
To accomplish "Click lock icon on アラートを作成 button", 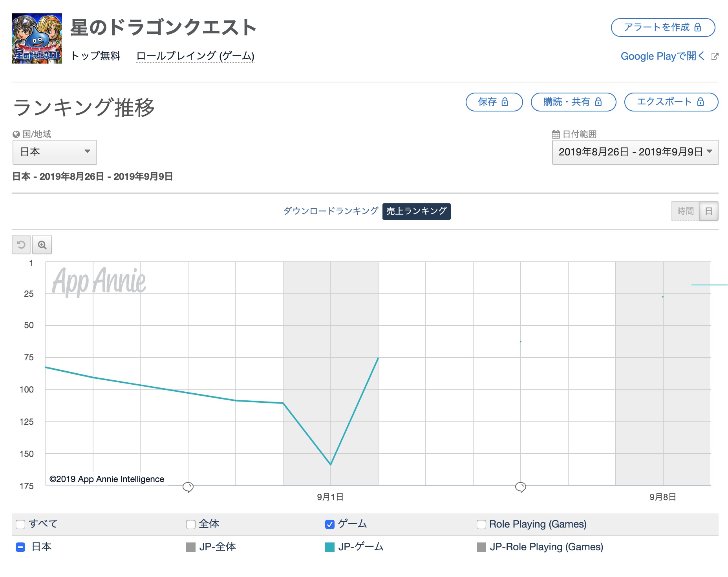I will (x=698, y=27).
